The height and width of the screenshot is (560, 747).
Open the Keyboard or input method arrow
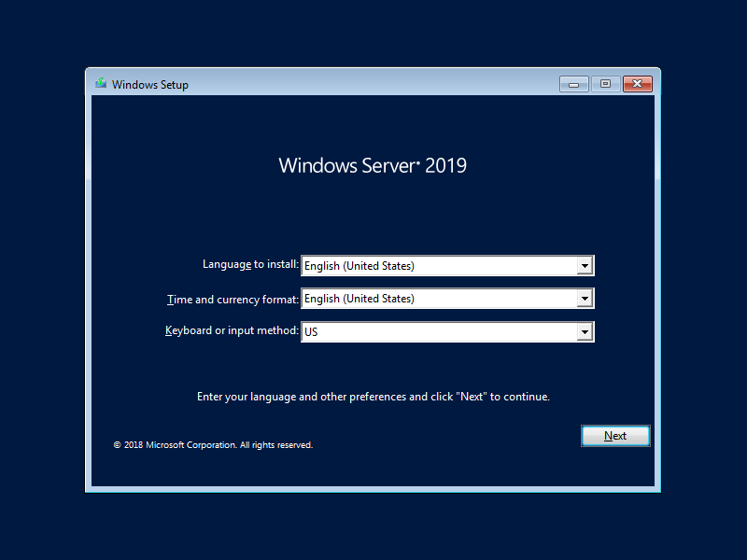coord(585,332)
